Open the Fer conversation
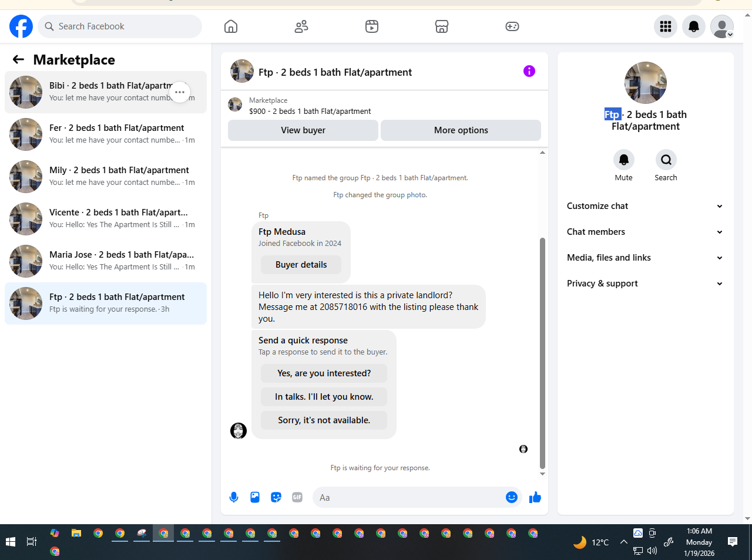 point(106,134)
